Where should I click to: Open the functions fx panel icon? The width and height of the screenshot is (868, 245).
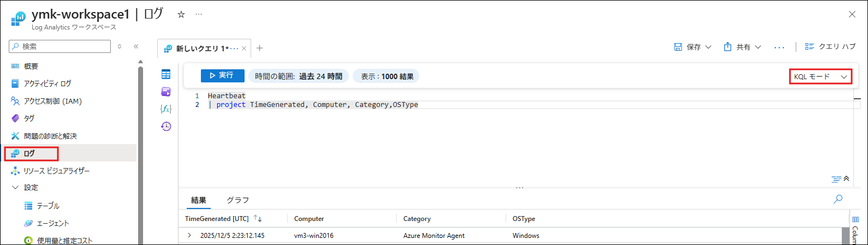tap(166, 109)
